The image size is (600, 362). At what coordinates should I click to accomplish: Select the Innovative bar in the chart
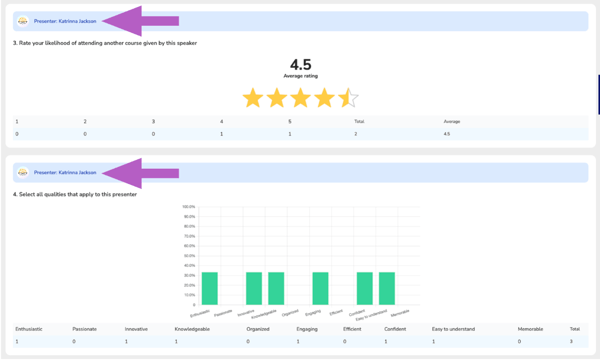[254, 289]
